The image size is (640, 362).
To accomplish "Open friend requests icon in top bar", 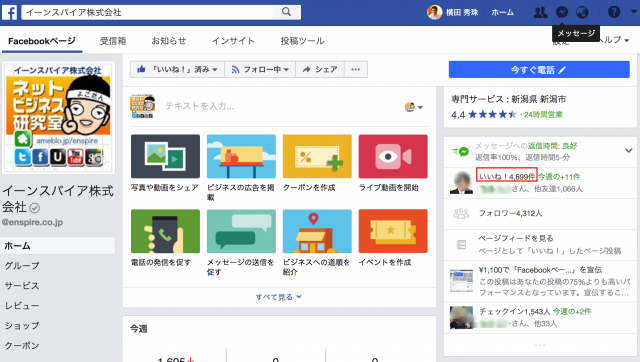I will pos(540,12).
